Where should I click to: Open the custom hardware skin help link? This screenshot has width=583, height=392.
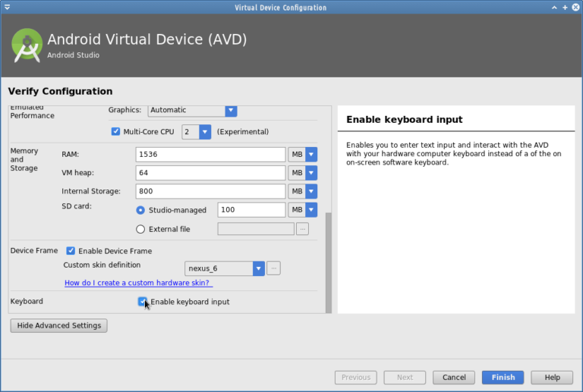138,283
